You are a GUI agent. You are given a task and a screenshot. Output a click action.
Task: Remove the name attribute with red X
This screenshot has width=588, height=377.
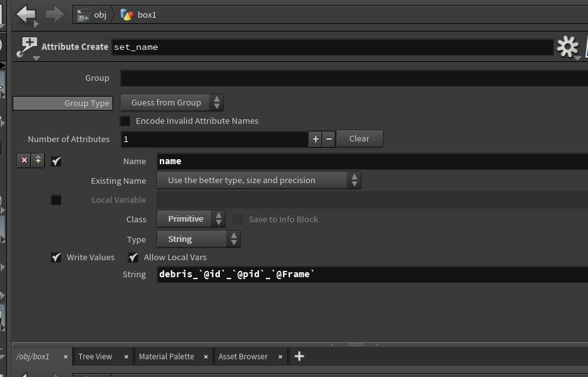coord(24,160)
